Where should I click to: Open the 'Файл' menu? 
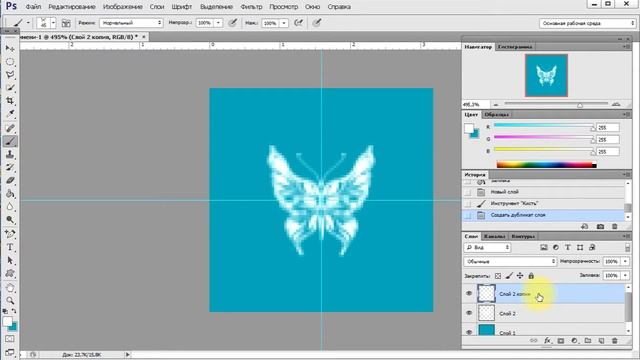[33, 7]
